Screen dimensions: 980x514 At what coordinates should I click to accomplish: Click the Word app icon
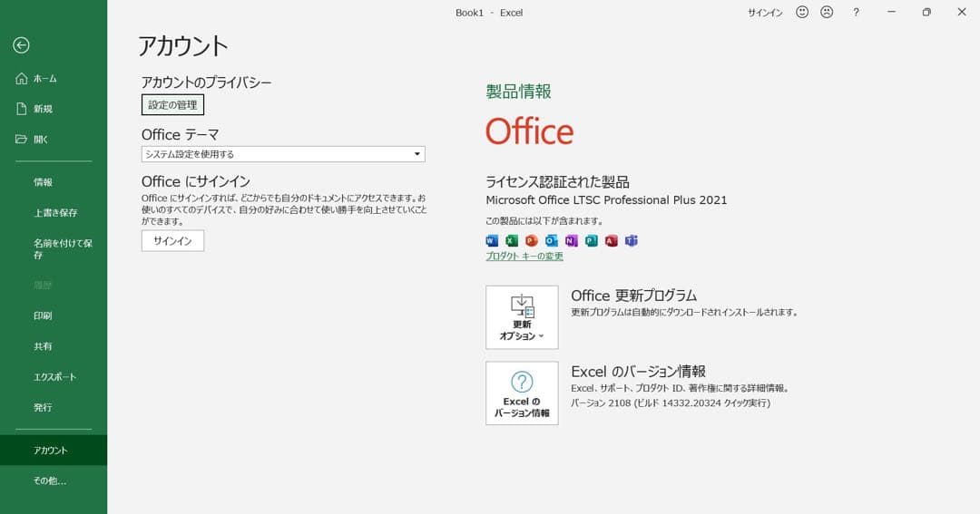493,240
